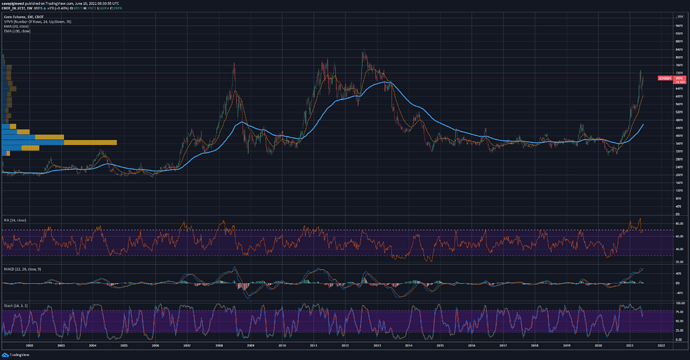Screen dimensions: 690x360
Task: Click the 2008 label on time axis
Action: [x=219, y=346]
